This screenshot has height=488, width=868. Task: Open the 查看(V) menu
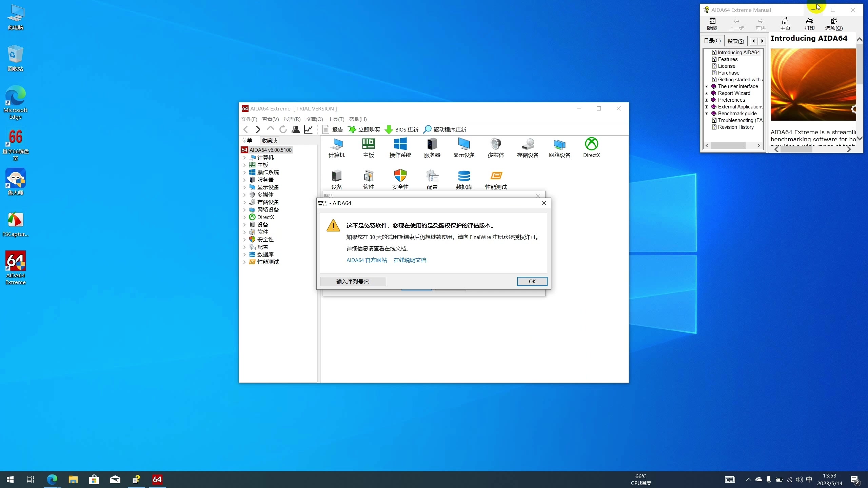(270, 119)
